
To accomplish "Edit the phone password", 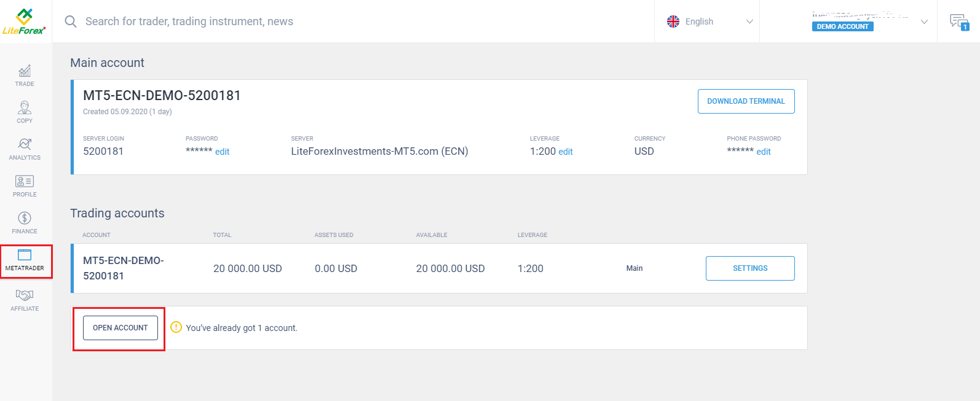I will pyautogui.click(x=764, y=152).
